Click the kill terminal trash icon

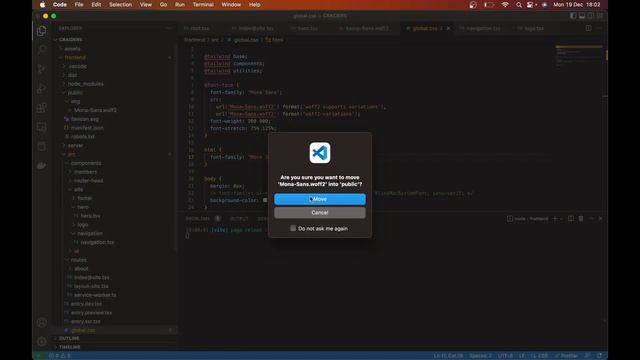581,219
